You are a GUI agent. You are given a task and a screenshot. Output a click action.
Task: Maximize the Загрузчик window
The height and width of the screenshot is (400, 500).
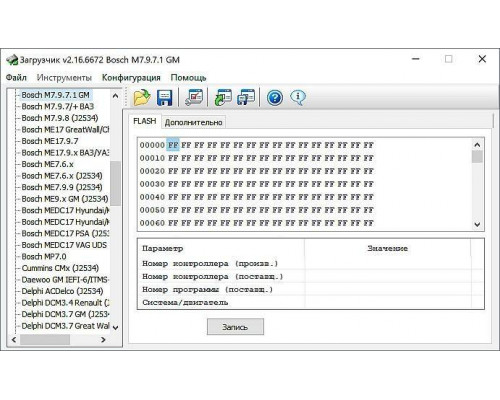tap(449, 59)
